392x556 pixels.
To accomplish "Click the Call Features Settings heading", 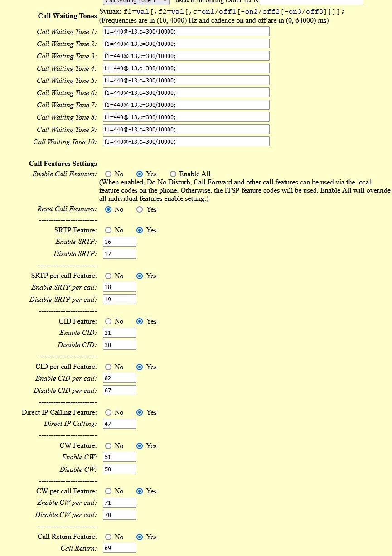I will (63, 164).
